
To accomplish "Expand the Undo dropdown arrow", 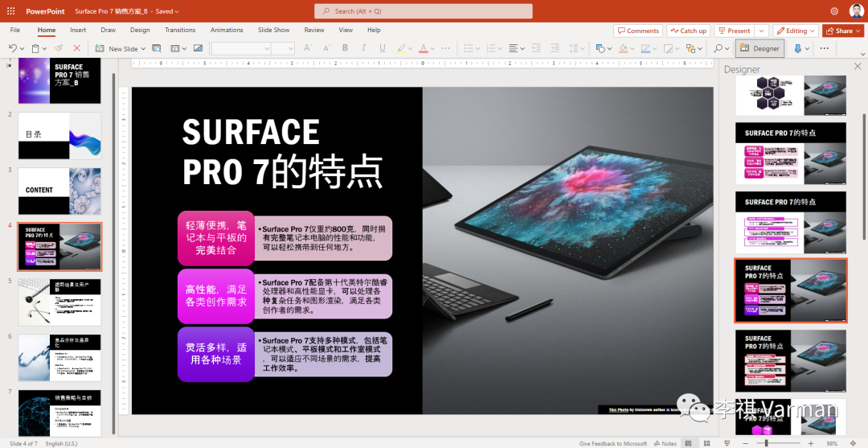I will [21, 49].
